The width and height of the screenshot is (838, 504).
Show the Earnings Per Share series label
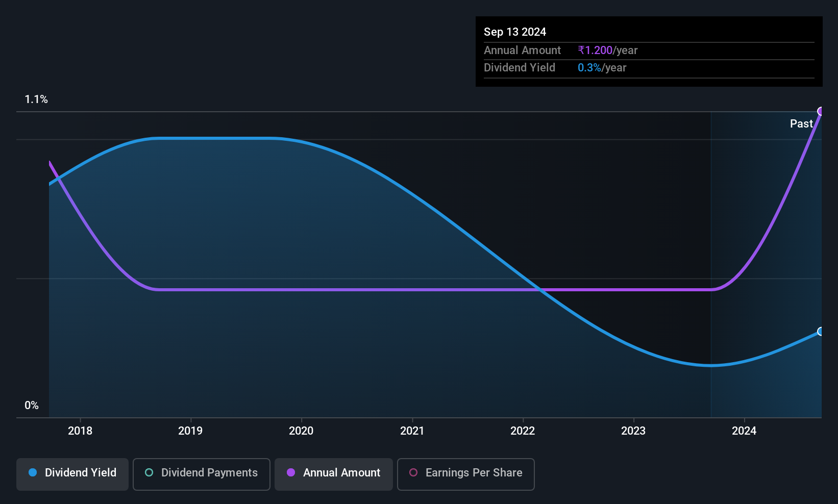coord(474,473)
